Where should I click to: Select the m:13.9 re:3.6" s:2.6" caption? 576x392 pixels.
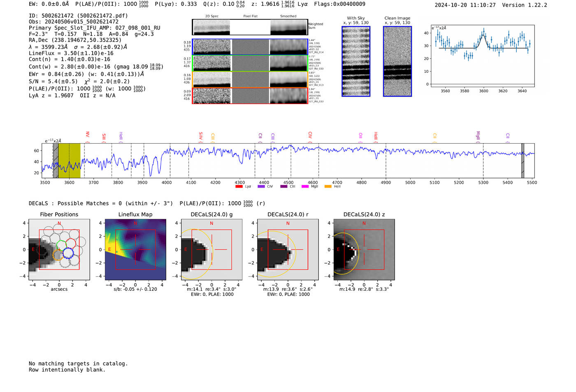click(x=288, y=289)
